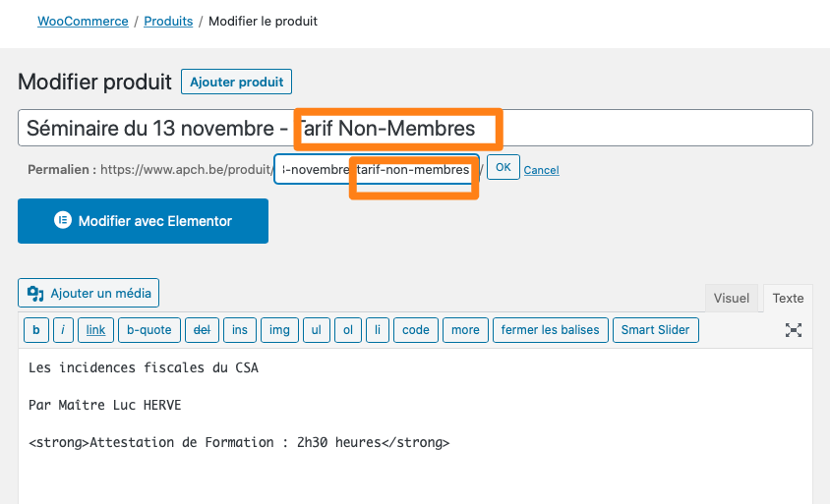Click the ins quicktag button
This screenshot has width=830, height=504.
240,330
